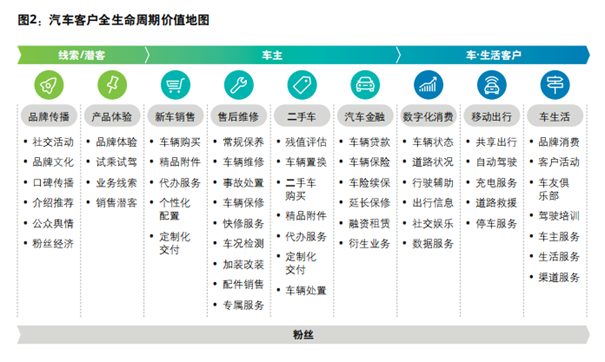Click the pushpin icon above 产品体验
Image resolution: width=605 pixels, height=362 pixels.
pyautogui.click(x=112, y=85)
